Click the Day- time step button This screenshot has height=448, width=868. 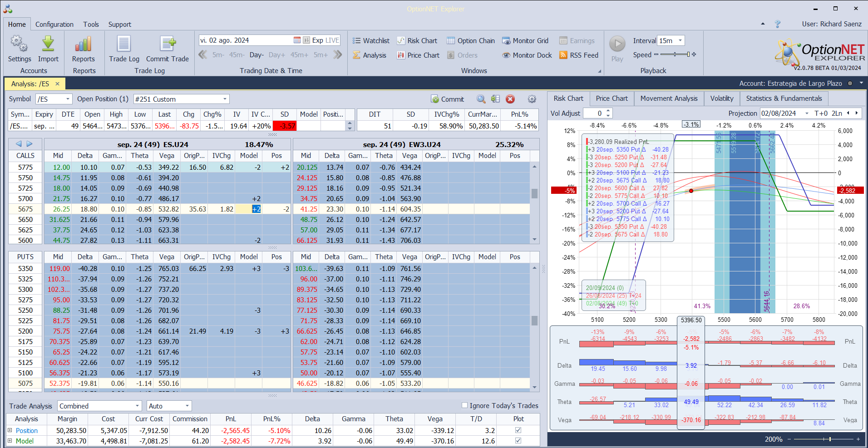(256, 55)
